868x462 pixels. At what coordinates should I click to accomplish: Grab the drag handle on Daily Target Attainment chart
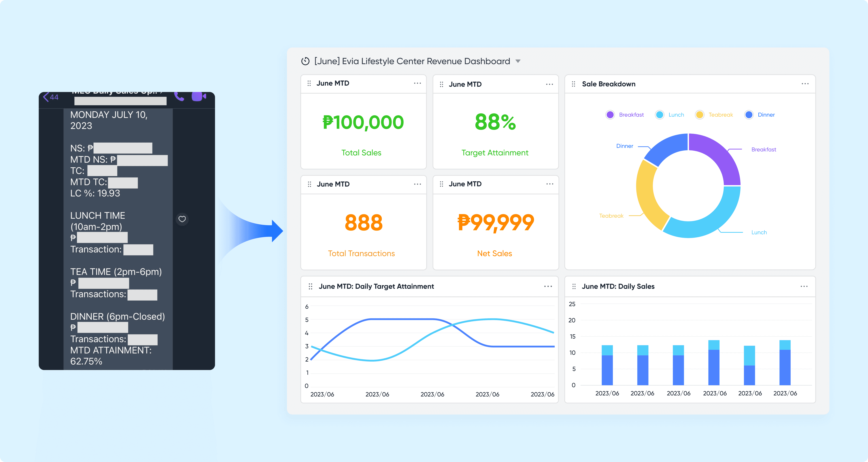[x=311, y=286]
